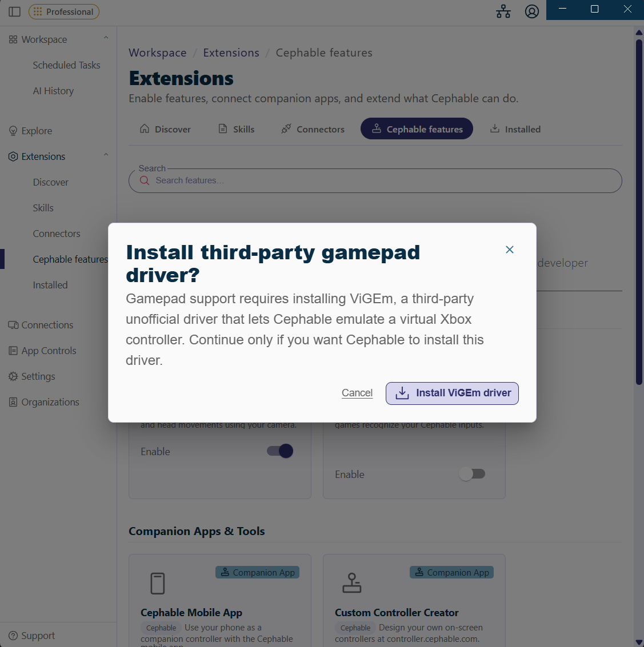Toggle the sidebar panel icon
This screenshot has width=644, height=647.
click(x=14, y=11)
